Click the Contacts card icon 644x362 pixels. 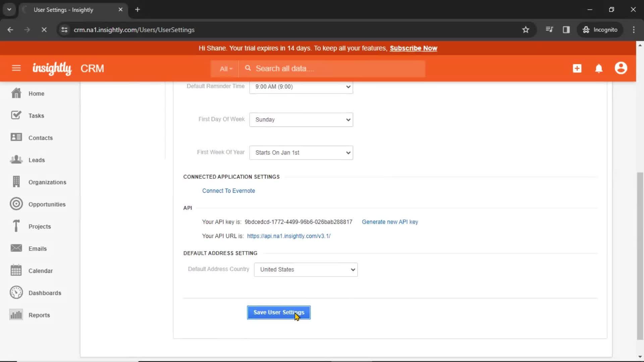coord(16,137)
